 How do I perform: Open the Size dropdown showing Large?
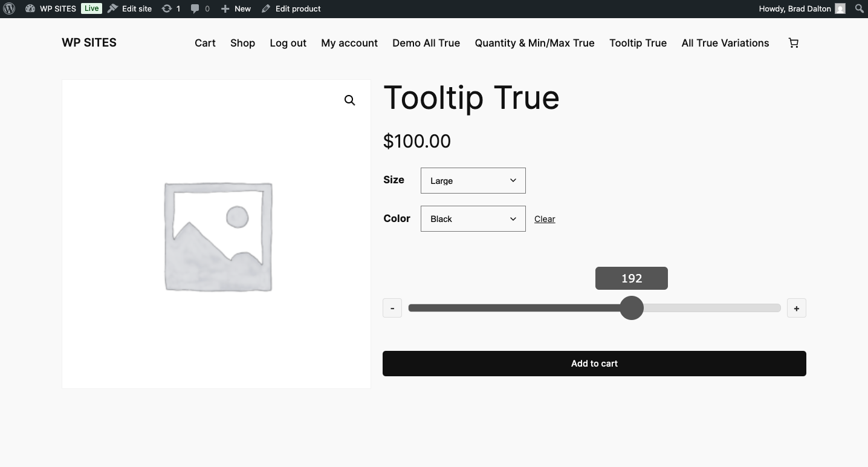(x=473, y=180)
